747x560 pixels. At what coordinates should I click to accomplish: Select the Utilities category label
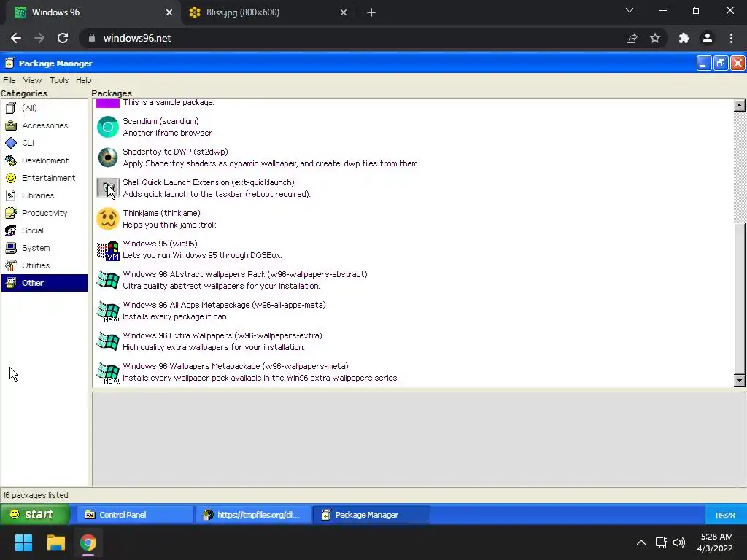(36, 265)
